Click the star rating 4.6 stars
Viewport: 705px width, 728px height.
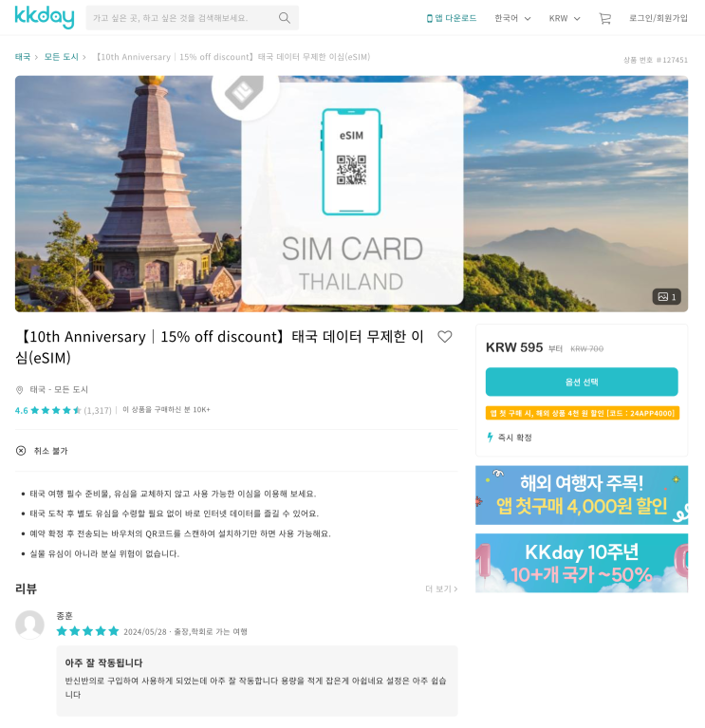[x=56, y=410]
